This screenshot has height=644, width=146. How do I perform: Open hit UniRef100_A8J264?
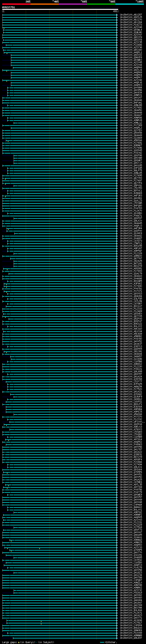coord(131,22)
